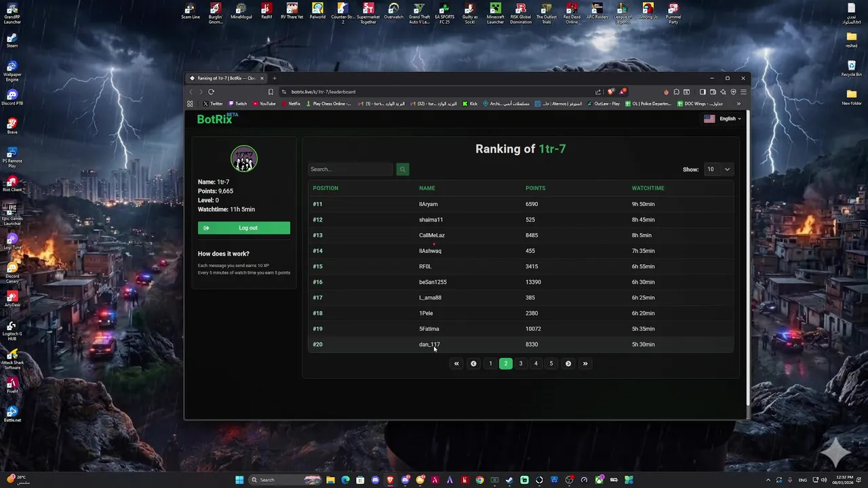Open the Twitch bookmark

pos(237,104)
